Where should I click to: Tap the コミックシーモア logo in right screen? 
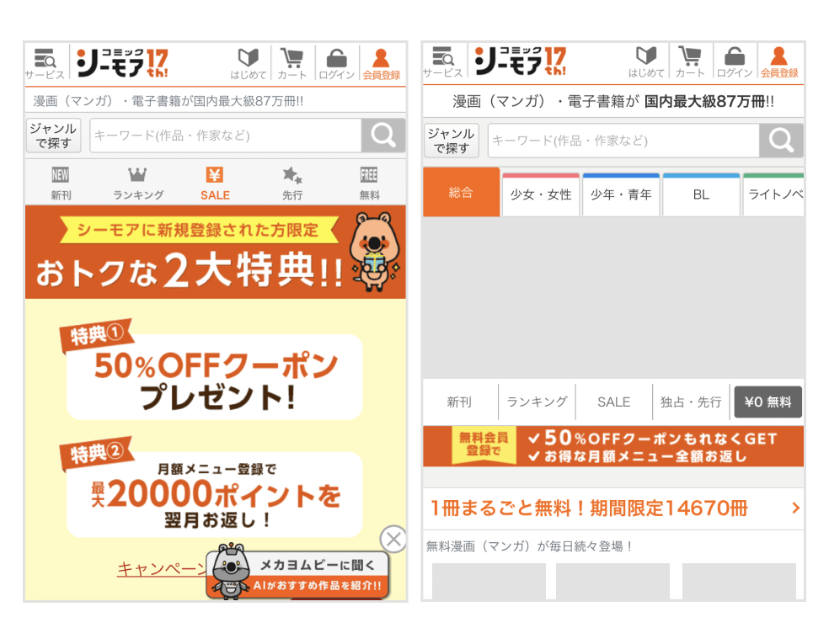click(x=521, y=61)
